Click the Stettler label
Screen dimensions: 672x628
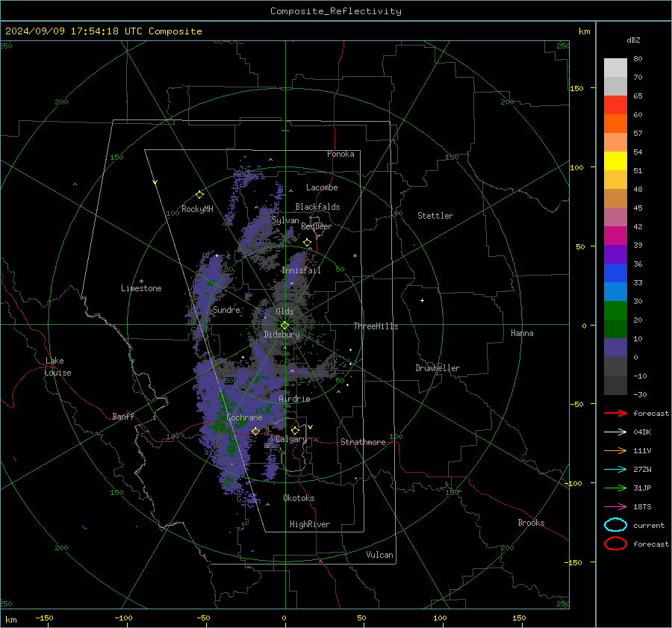[435, 216]
